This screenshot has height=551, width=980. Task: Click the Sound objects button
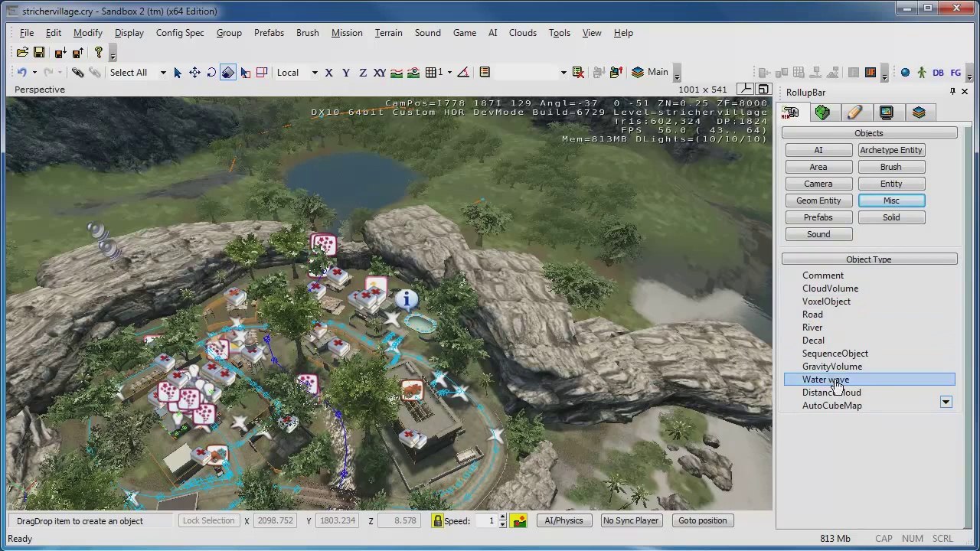point(818,234)
